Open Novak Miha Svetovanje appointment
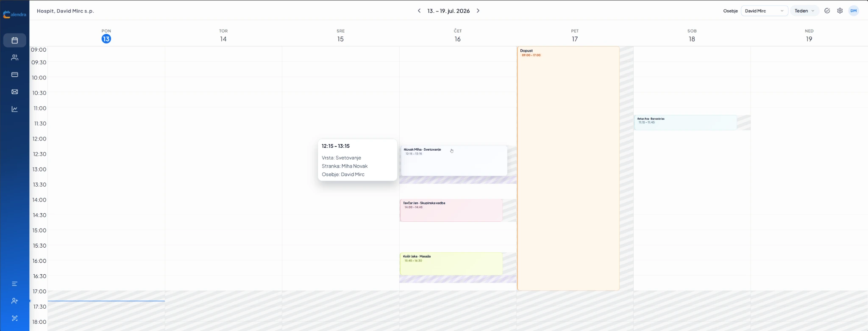This screenshot has height=331, width=868. (454, 161)
